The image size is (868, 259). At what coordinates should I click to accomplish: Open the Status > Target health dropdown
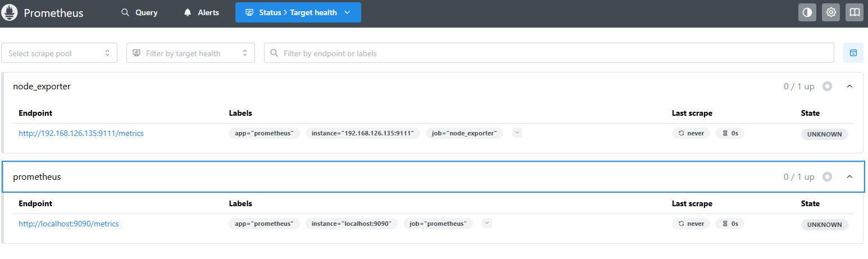(298, 12)
